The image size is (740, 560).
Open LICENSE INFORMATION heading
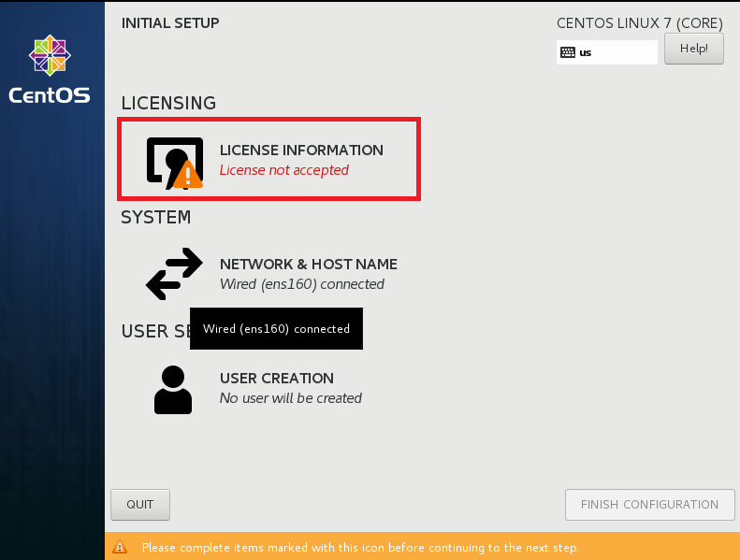[x=301, y=150]
